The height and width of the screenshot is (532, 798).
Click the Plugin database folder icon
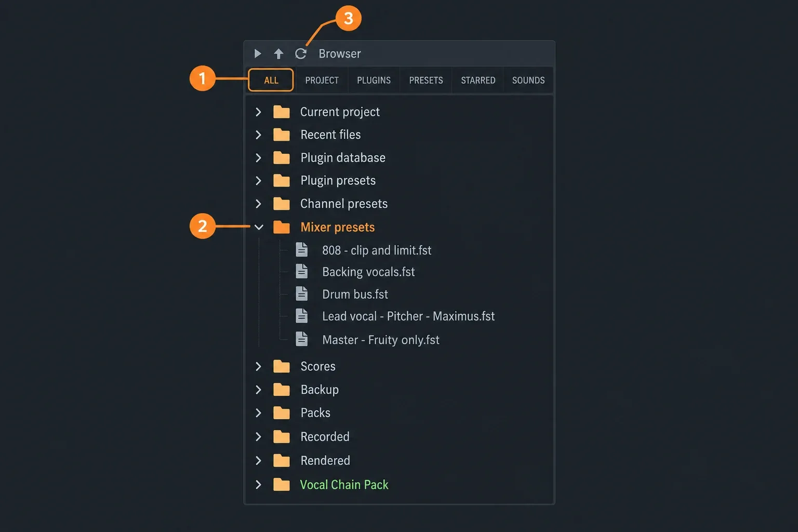click(x=282, y=157)
